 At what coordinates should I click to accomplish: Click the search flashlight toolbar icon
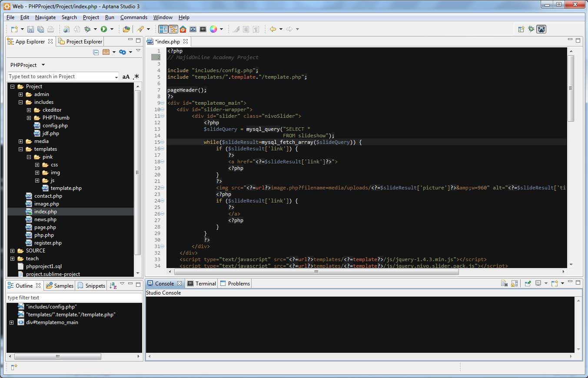pyautogui.click(x=140, y=29)
